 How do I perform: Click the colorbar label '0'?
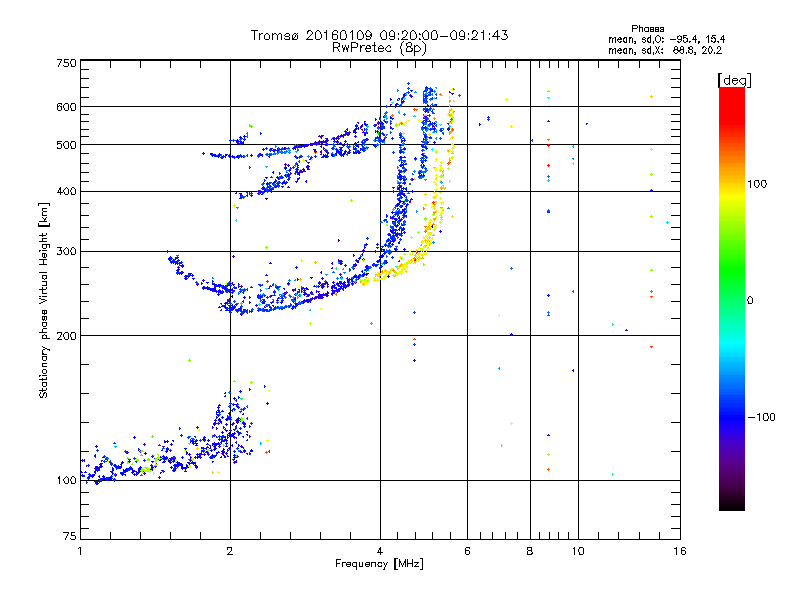pos(750,301)
